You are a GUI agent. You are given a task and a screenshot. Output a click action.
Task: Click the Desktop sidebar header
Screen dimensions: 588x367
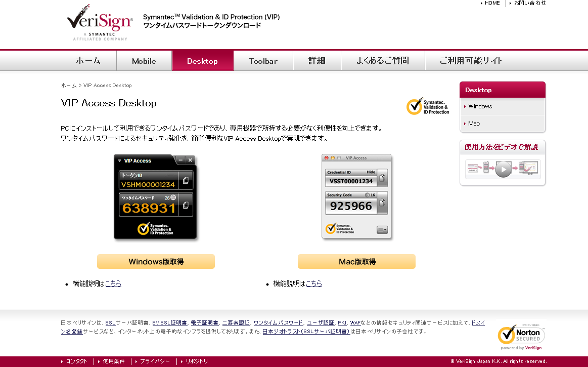pyautogui.click(x=502, y=90)
